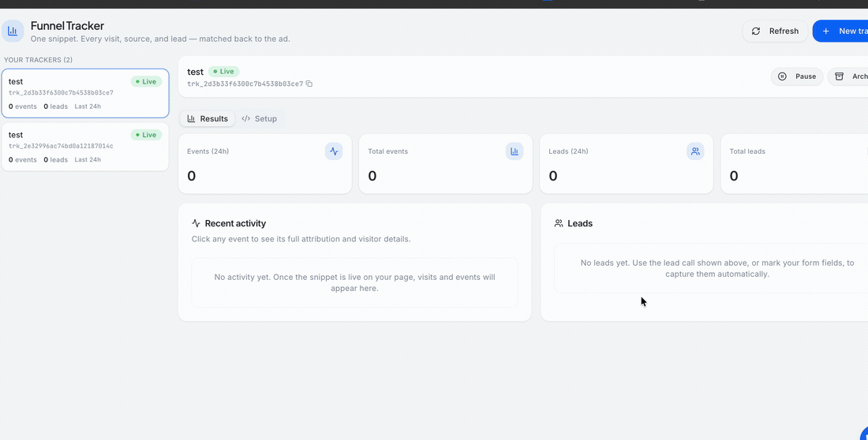Click the Leads (24h) people icon
Image resolution: width=868 pixels, height=440 pixels.
(x=695, y=151)
